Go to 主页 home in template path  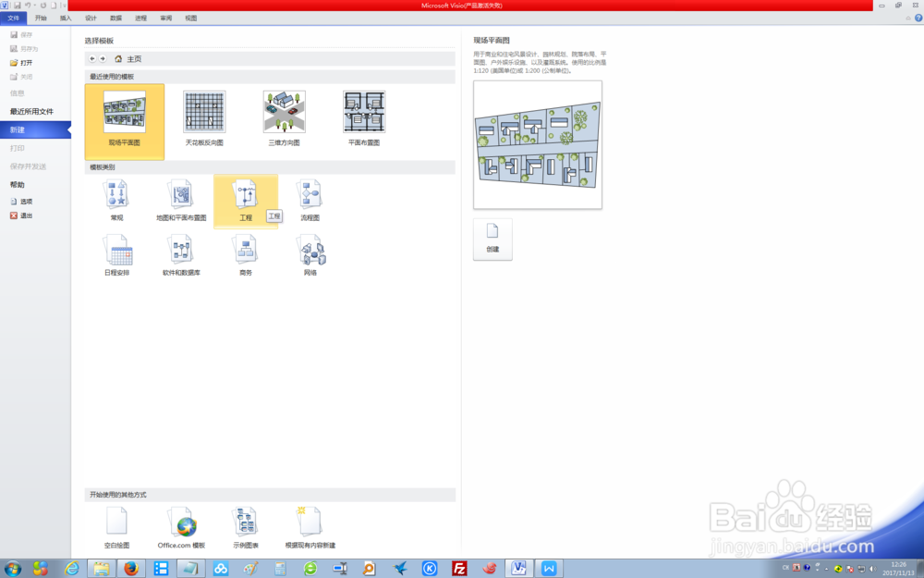128,59
